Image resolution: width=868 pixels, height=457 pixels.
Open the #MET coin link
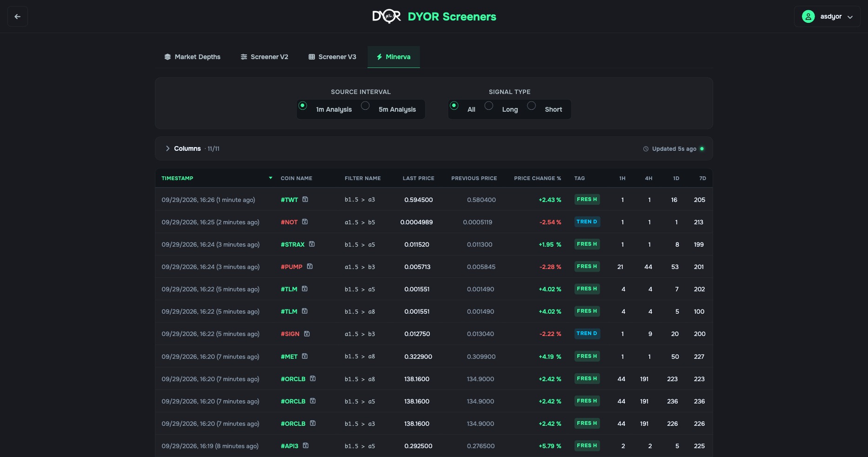point(289,356)
